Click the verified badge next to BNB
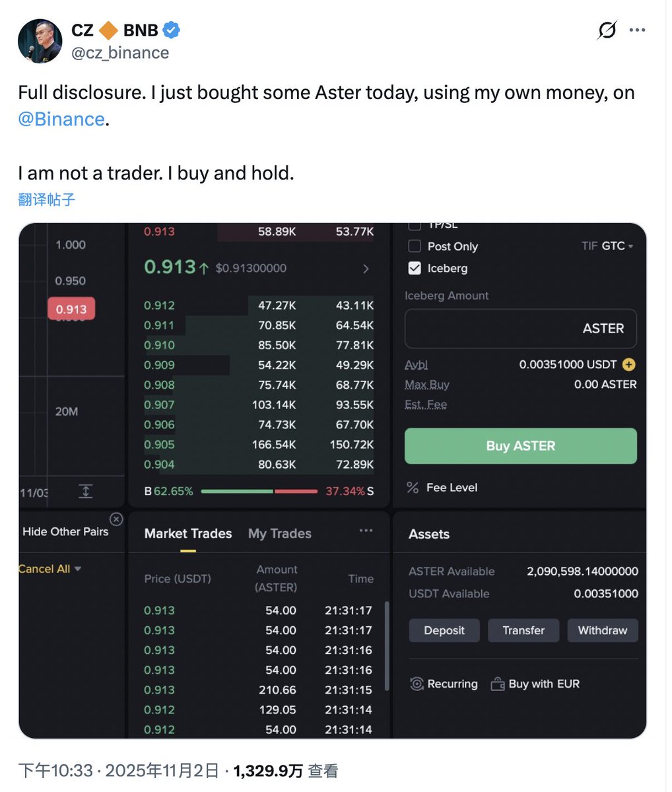This screenshot has height=792, width=672. [172, 30]
